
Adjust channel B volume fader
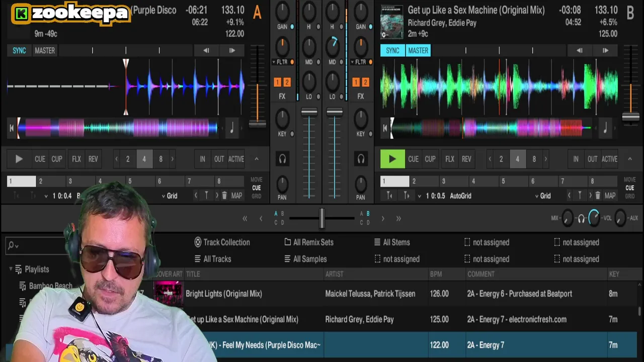(335, 112)
